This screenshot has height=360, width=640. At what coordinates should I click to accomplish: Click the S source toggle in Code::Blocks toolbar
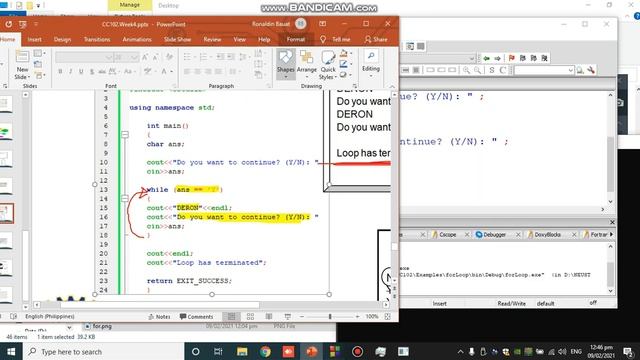pyautogui.click(x=492, y=70)
